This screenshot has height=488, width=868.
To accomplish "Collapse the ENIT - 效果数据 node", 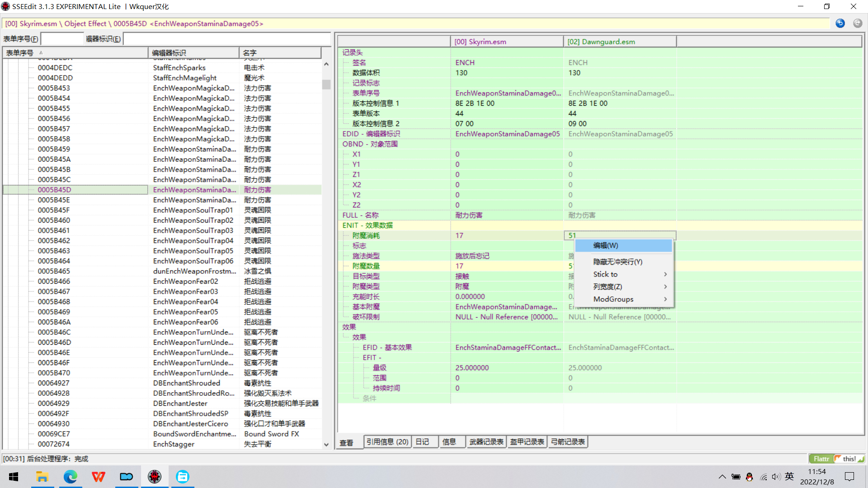I will (367, 225).
